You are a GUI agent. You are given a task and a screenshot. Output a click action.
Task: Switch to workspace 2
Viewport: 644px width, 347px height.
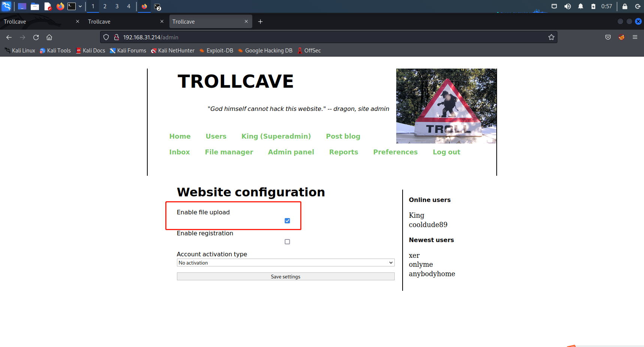[x=105, y=6]
